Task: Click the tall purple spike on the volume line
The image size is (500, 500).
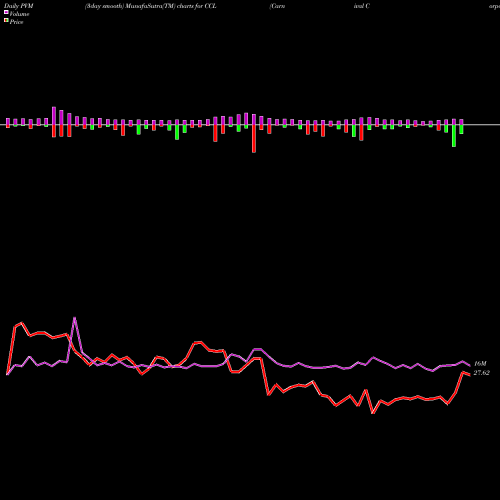Action: pyautogui.click(x=74, y=318)
